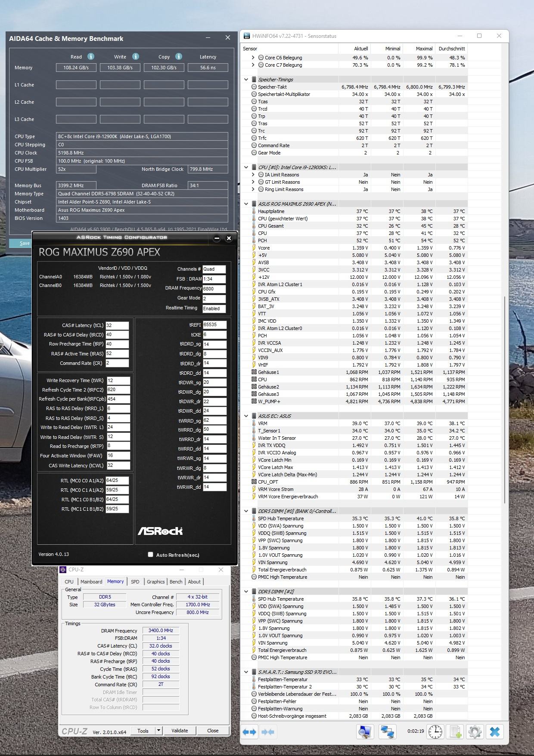Click Tools button in CPU-Z
Image resolution: width=534 pixels, height=756 pixels.
pos(143,731)
